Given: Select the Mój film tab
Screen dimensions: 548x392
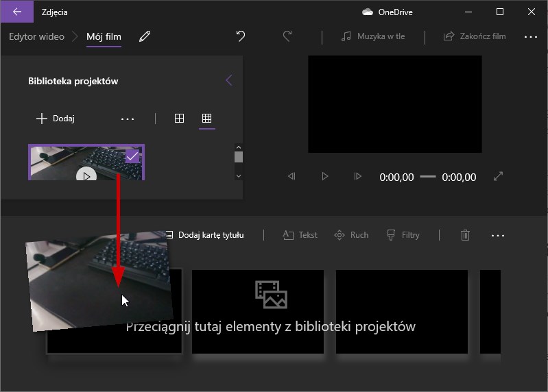Looking at the screenshot, I should click(104, 36).
